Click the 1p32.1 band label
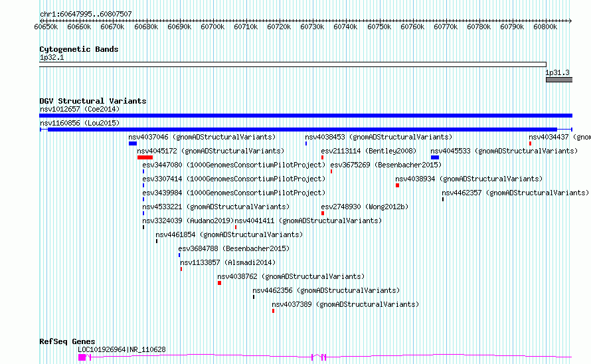Screen dimensions: 591x364 click(x=52, y=58)
